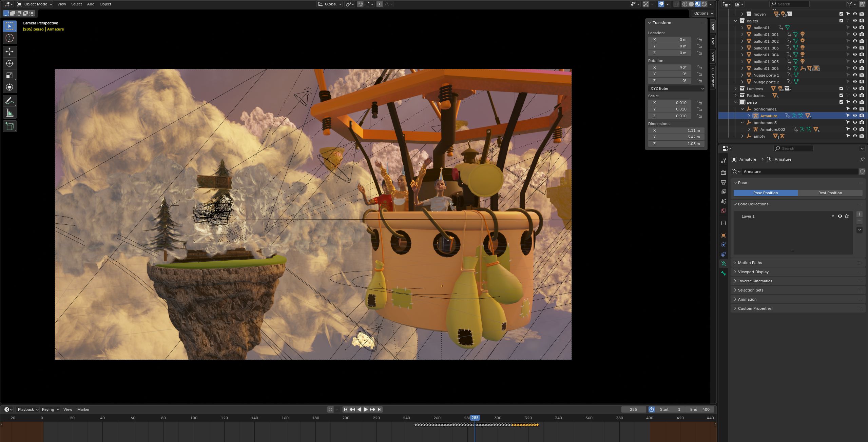Switch armature to Rest Position

(x=830, y=193)
